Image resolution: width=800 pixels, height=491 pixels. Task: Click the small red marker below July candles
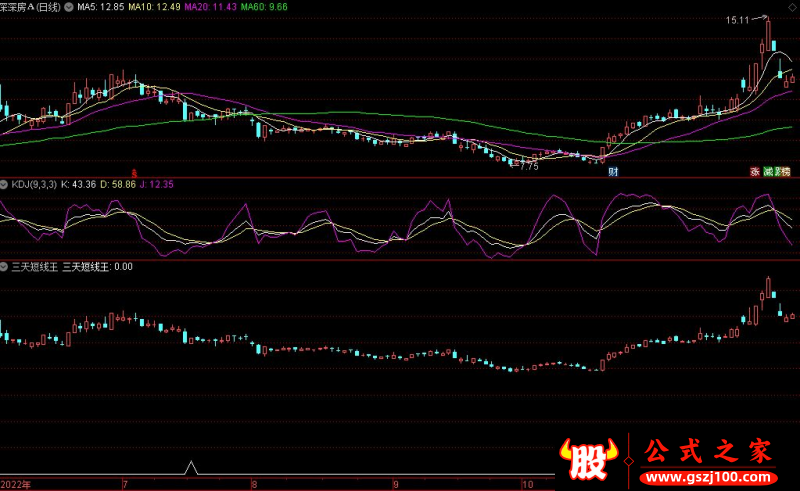coord(135,171)
